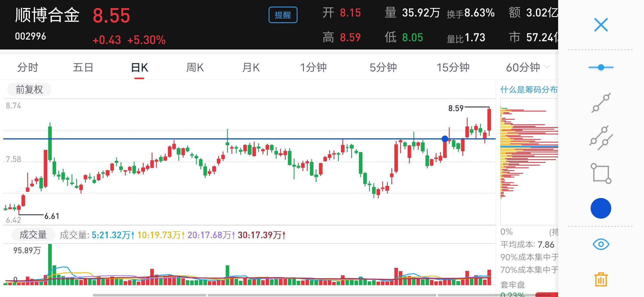Click the blue anchor point on horizontal line
644x297 pixels.
(x=445, y=139)
